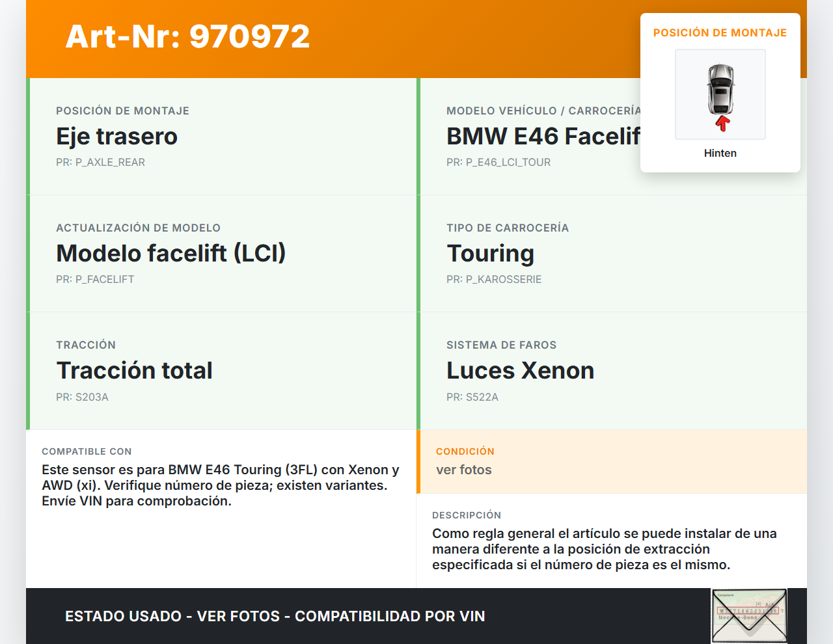The image size is (833, 644).
Task: Click the 'PR: S522A' code
Action: tap(472, 397)
